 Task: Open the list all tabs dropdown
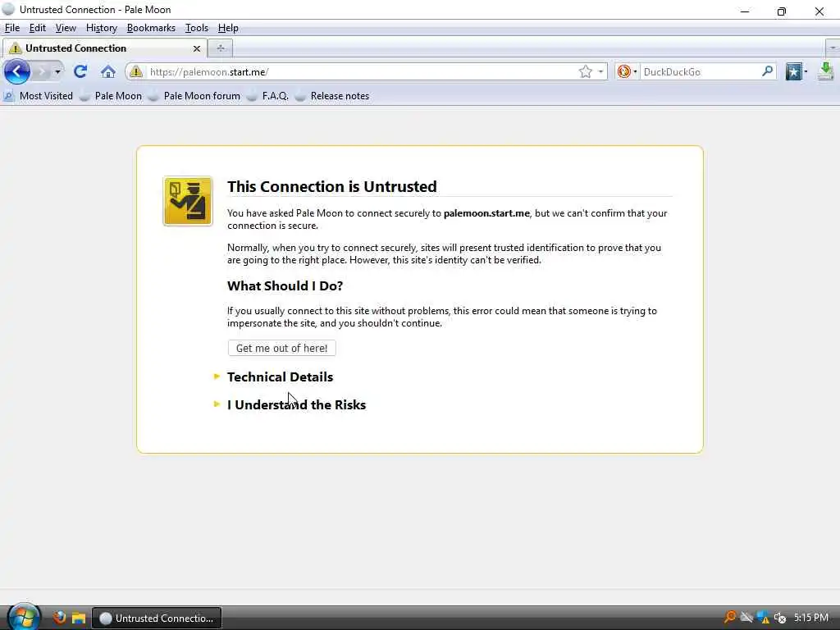(x=833, y=48)
